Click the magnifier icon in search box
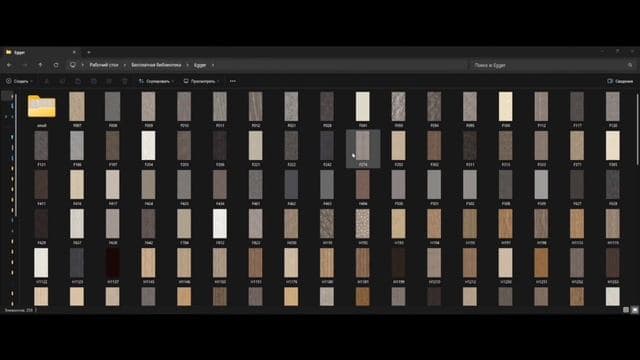640x360 pixels. click(x=630, y=65)
